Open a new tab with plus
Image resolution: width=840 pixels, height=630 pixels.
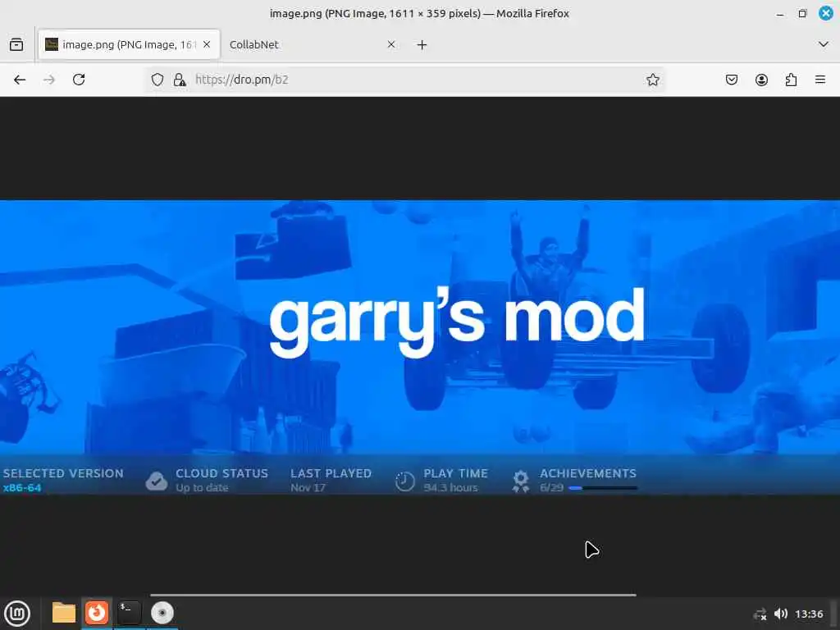(422, 45)
